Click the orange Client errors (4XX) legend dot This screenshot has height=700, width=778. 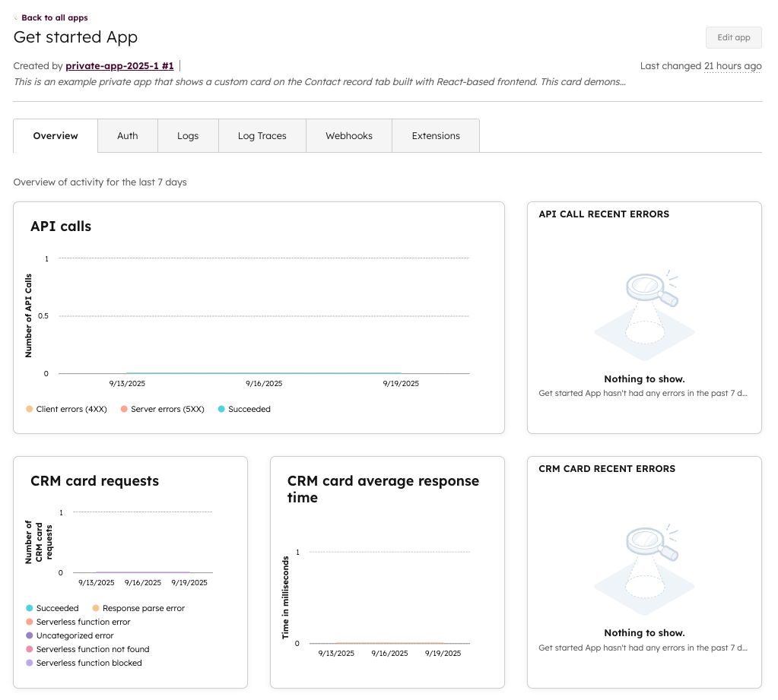click(30, 409)
